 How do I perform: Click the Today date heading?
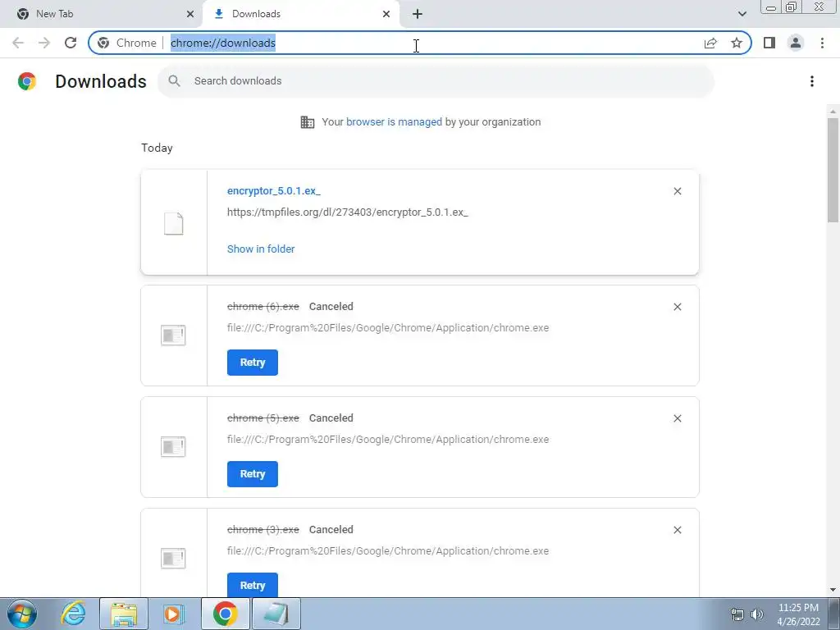[x=157, y=148]
